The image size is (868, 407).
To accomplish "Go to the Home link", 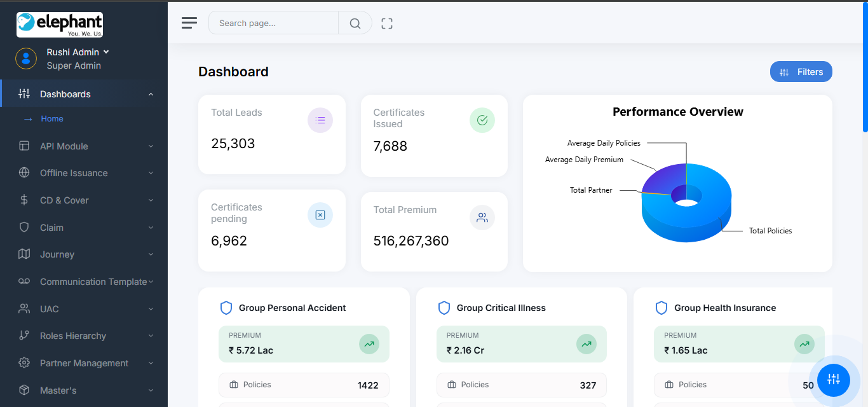I will point(52,119).
